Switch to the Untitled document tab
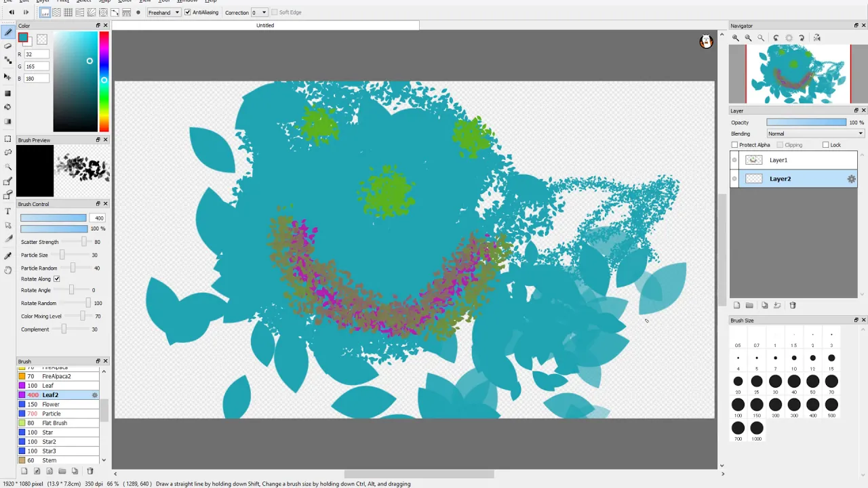The height and width of the screenshot is (488, 868). tap(265, 25)
